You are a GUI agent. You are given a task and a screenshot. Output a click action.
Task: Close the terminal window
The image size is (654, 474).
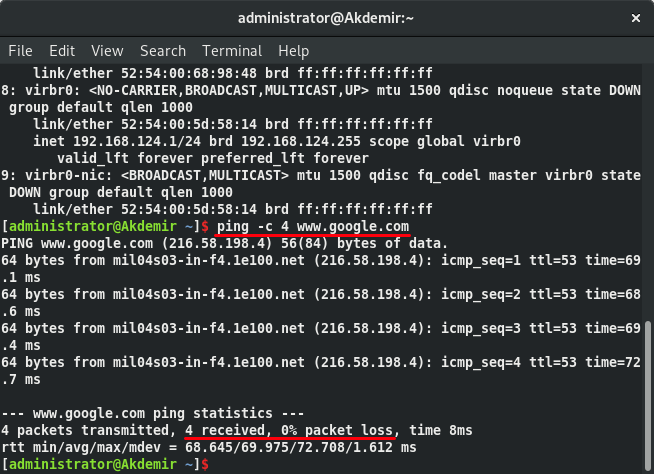click(632, 18)
